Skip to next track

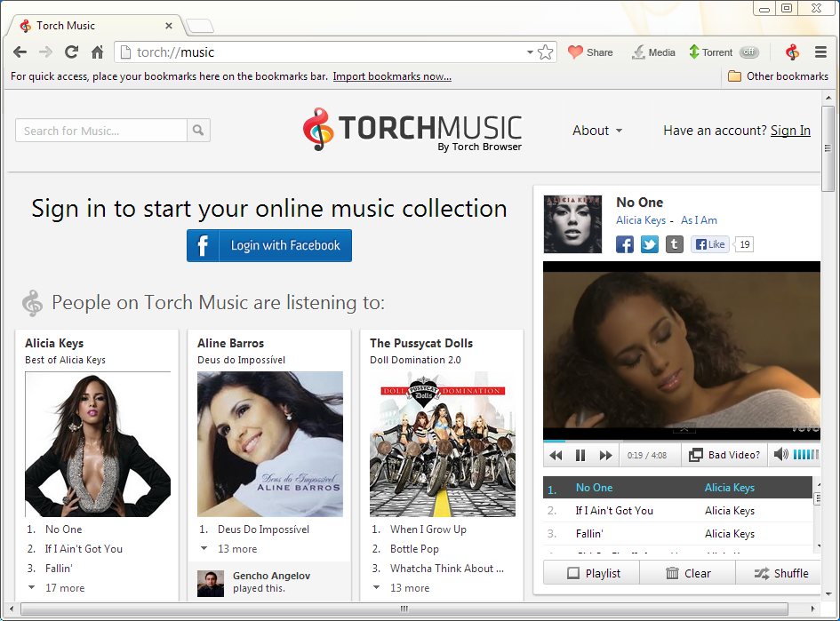click(605, 455)
